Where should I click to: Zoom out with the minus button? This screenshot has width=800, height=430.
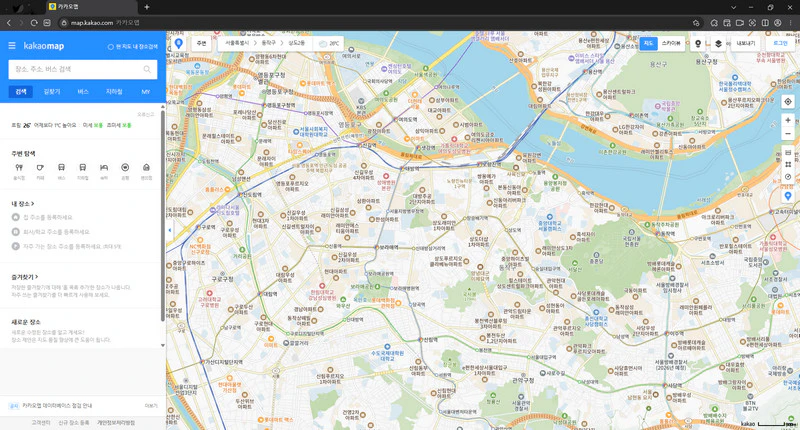tap(788, 134)
